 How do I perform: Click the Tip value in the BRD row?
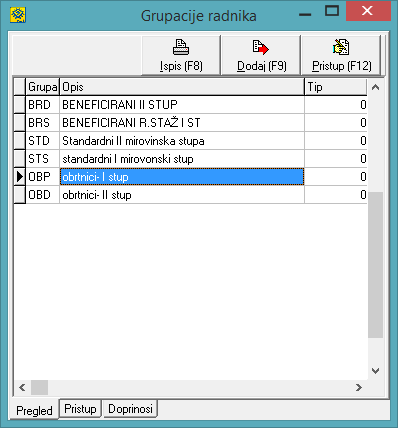(x=336, y=105)
